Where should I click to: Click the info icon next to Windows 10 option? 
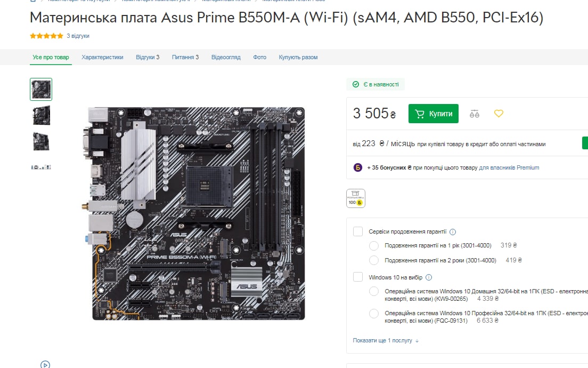tap(429, 277)
